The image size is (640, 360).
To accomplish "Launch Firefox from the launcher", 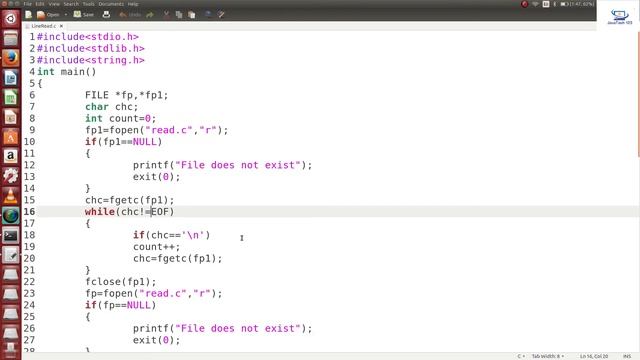I will point(11,58).
